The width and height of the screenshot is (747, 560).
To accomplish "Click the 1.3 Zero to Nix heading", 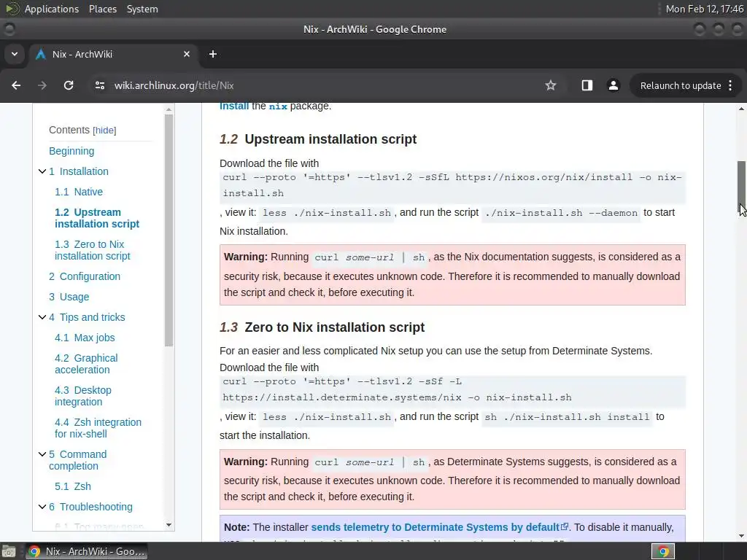I will 322,327.
